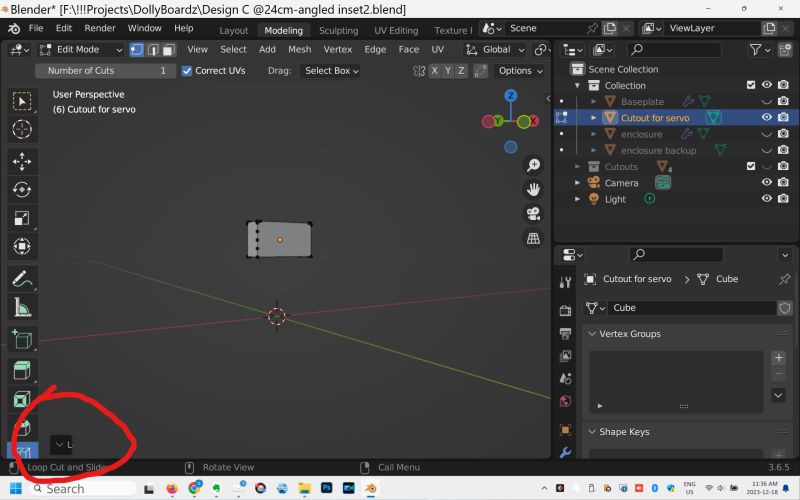Open the Global orientation dropdown
The width and height of the screenshot is (800, 500).
tap(495, 49)
